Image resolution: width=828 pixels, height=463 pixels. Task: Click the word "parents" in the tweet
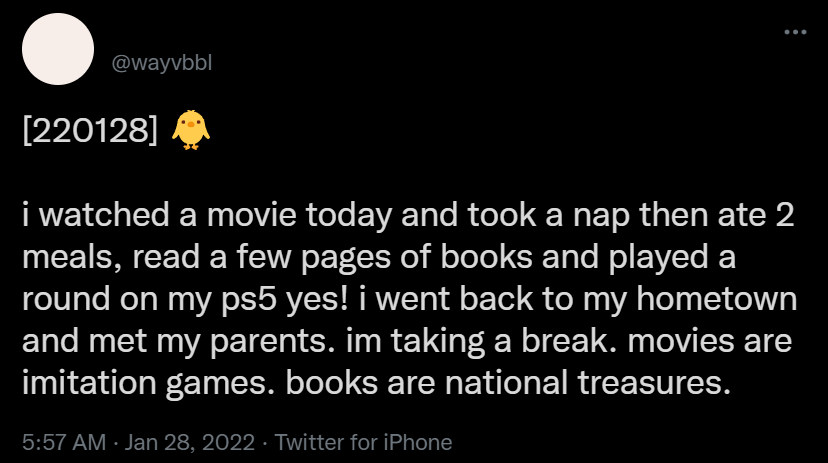pos(268,342)
